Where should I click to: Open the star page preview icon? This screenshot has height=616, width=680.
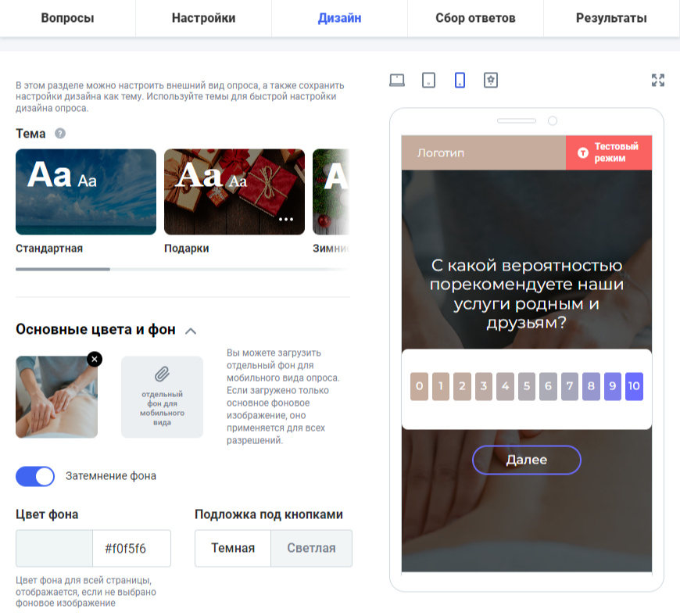tap(491, 81)
